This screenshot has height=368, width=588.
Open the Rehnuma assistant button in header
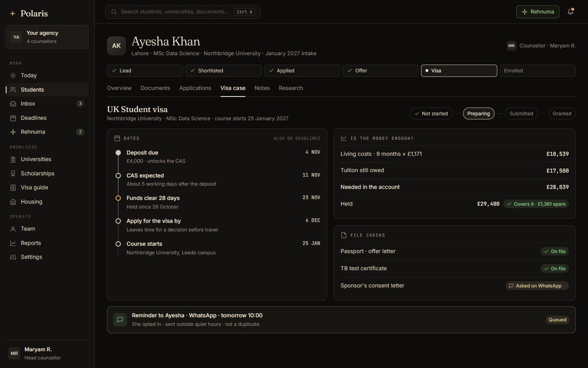(x=537, y=12)
